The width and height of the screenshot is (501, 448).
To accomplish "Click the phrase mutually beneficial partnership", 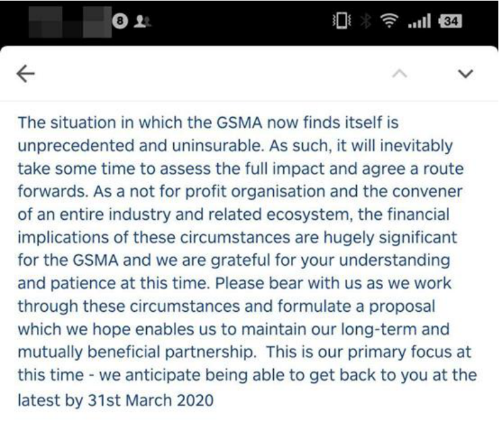I will pyautogui.click(x=137, y=352).
